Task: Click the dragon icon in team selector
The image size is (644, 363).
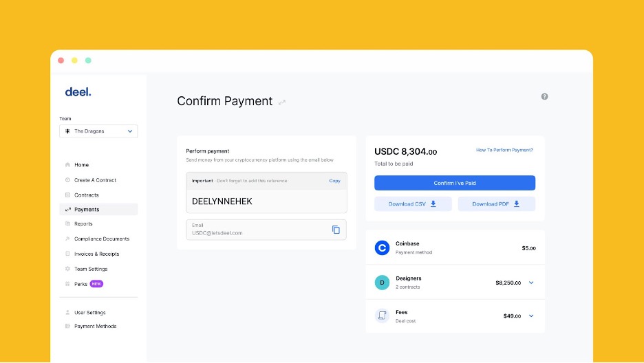Action: 67,131
